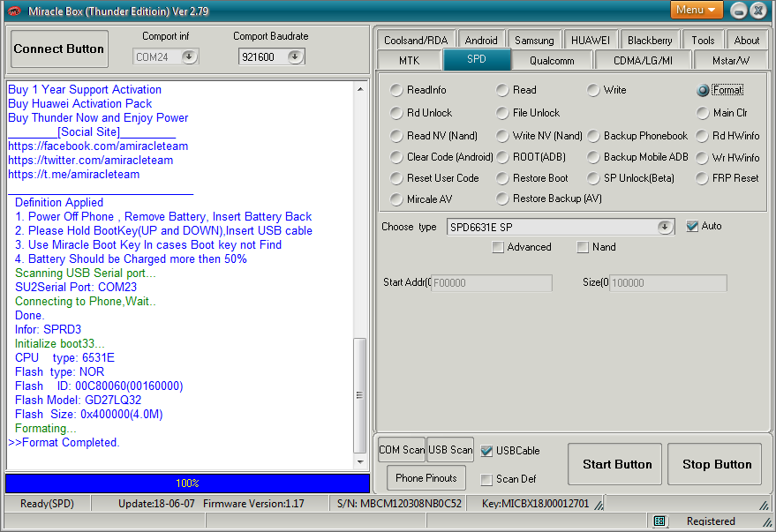
Task: Select Mircale AV option
Action: point(421,199)
